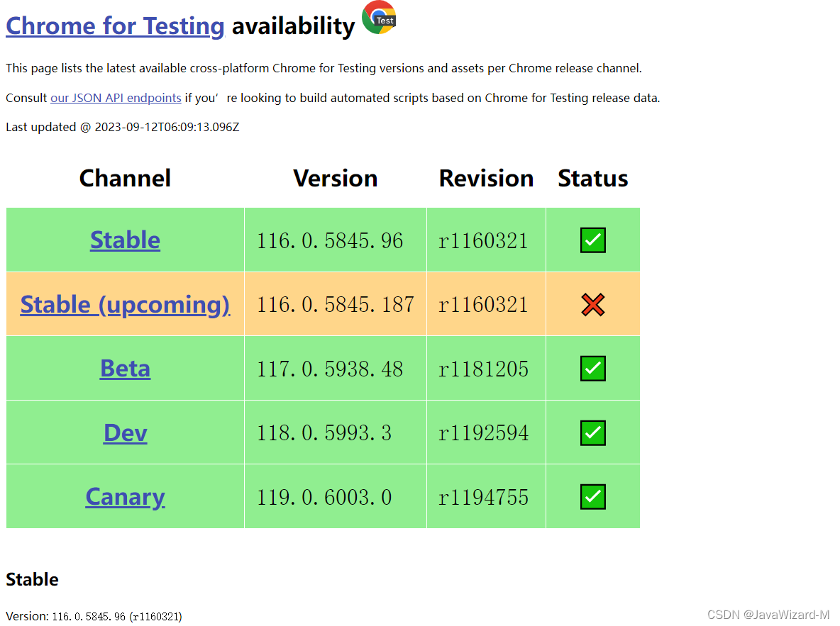
Task: Open the Chrome for Testing heading link
Action: (x=115, y=26)
